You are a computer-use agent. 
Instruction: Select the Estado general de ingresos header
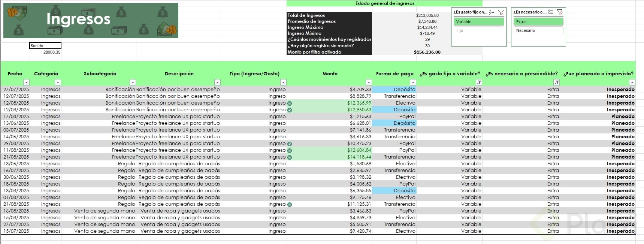pos(385,3)
